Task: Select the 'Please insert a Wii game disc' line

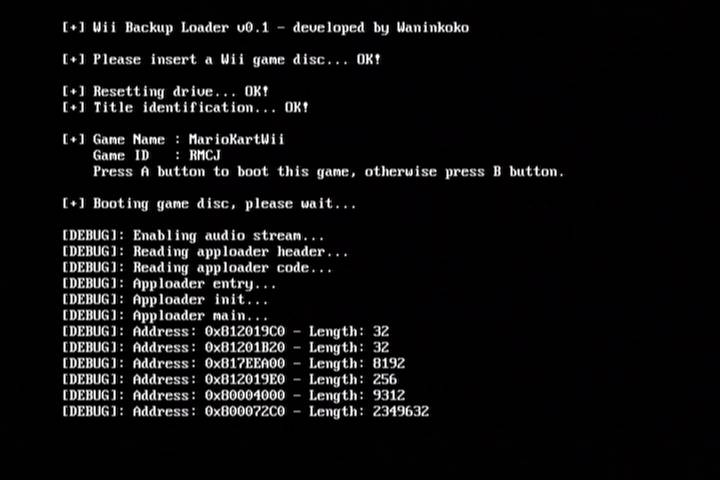Action: 222,60
